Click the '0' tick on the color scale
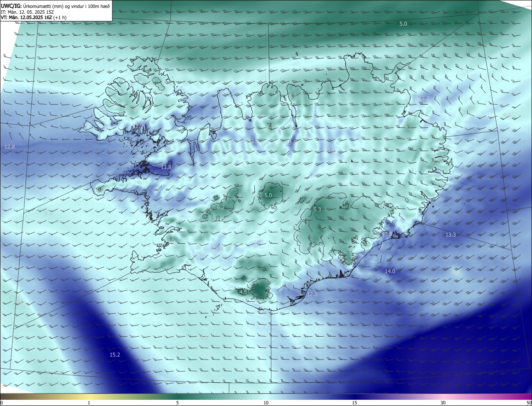 2,403
